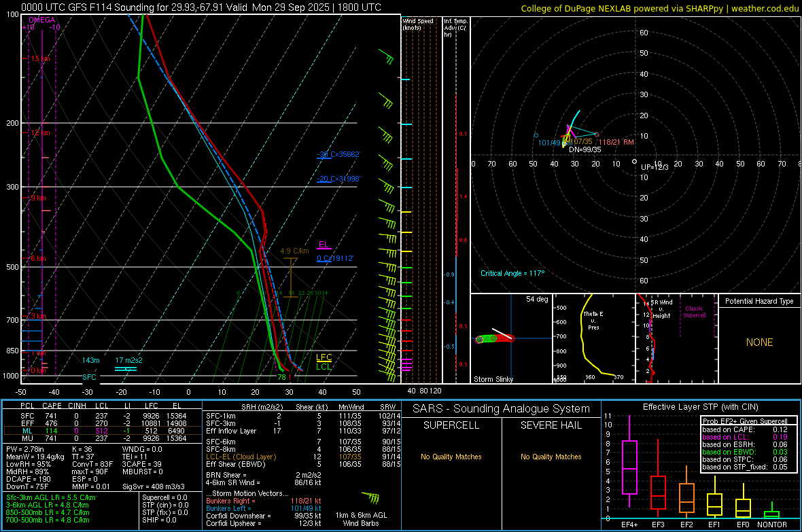The width and height of the screenshot is (802, 532).
Task: Select the '-30 C=35662' isotherm height label
Action: tap(338, 154)
